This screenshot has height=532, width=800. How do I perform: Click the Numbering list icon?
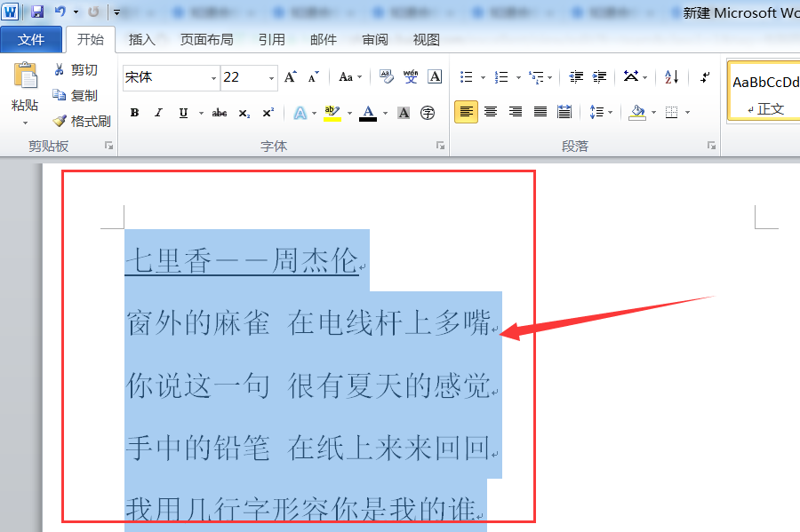coord(501,77)
